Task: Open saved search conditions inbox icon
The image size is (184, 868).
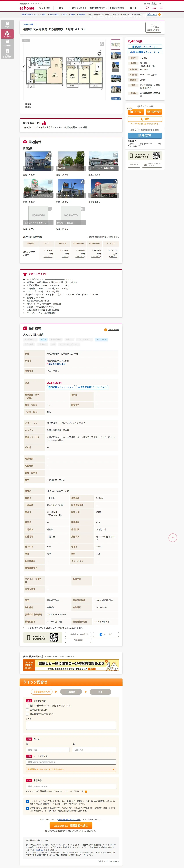Action: 154,8
